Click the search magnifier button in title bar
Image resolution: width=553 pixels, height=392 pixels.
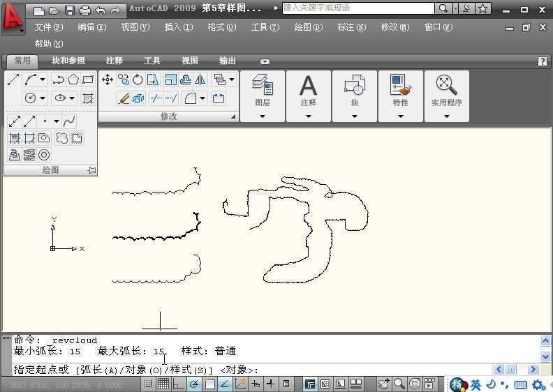pyautogui.click(x=443, y=8)
